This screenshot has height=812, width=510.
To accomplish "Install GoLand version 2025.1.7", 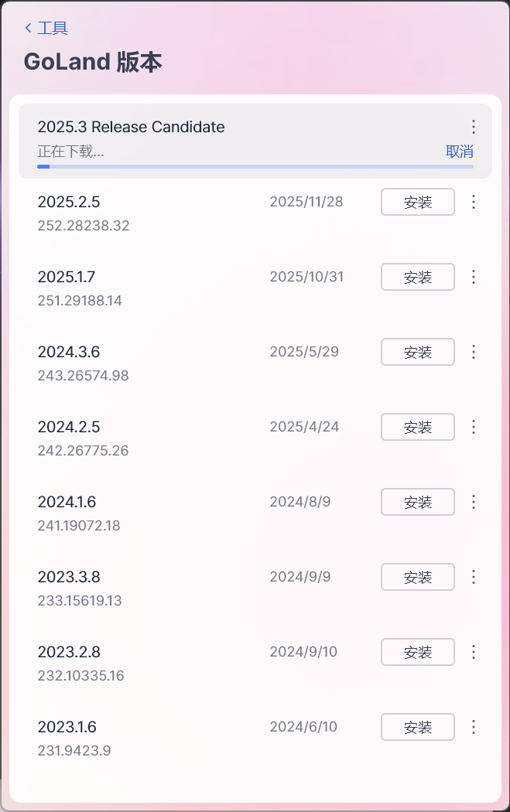I will pyautogui.click(x=417, y=278).
